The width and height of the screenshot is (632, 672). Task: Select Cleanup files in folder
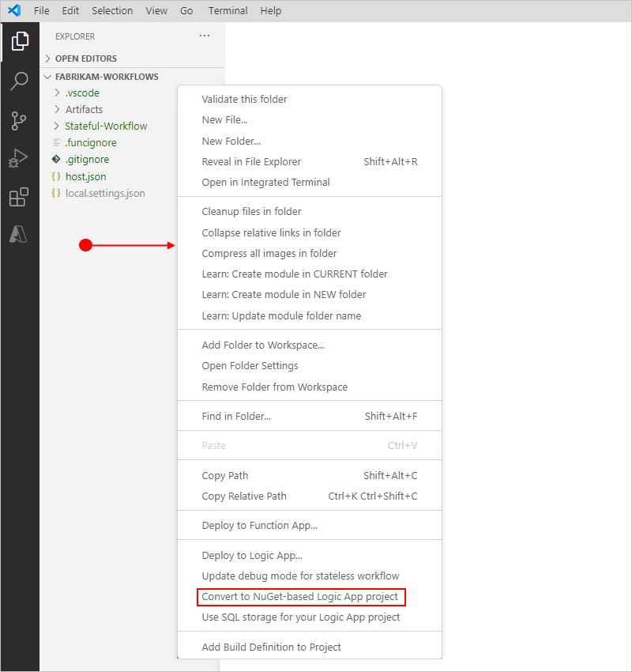pyautogui.click(x=310, y=211)
